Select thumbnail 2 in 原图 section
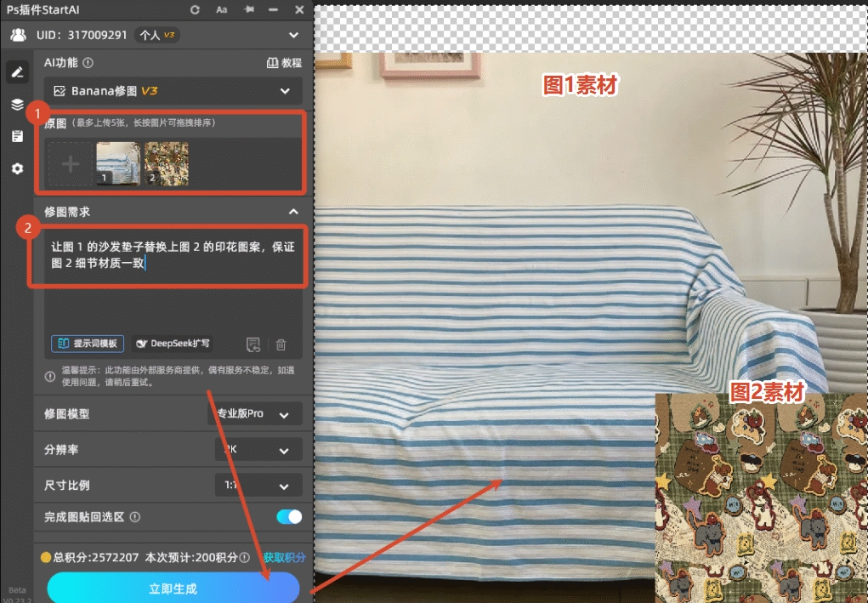868x603 pixels. point(166,163)
